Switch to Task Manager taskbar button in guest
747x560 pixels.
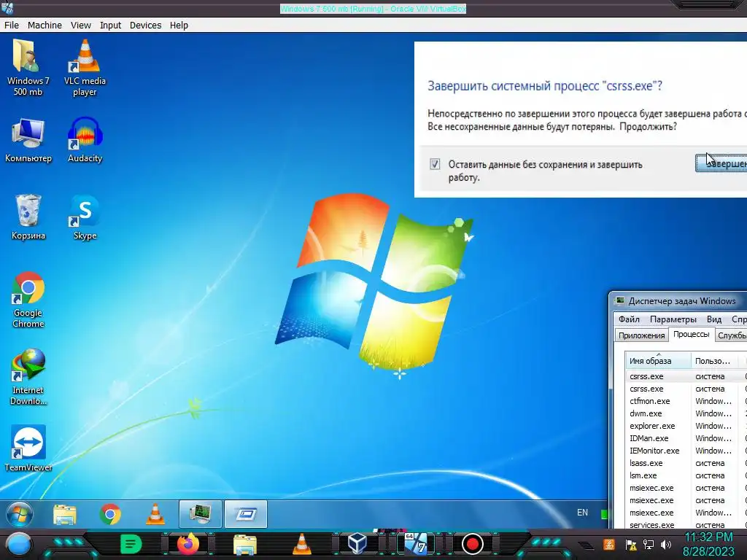tap(201, 514)
